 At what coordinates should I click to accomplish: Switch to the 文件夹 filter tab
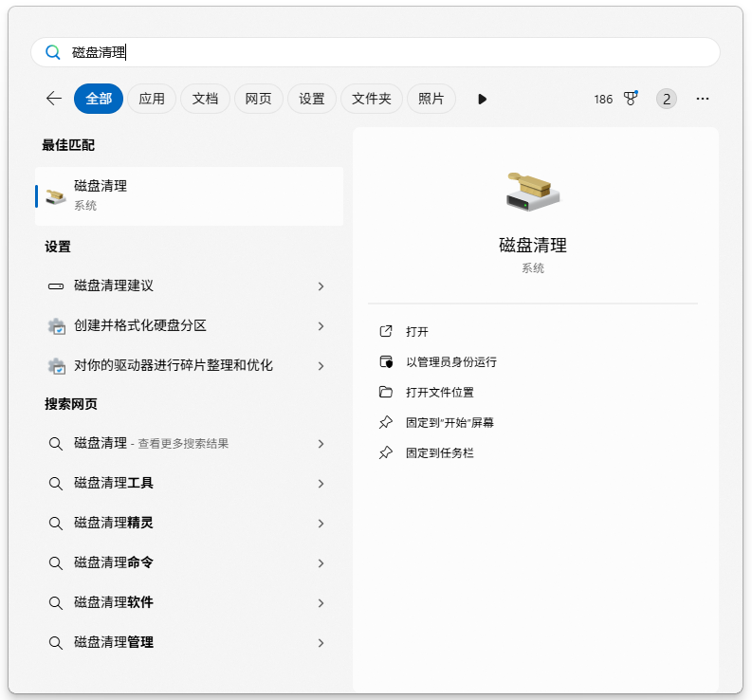[x=371, y=99]
